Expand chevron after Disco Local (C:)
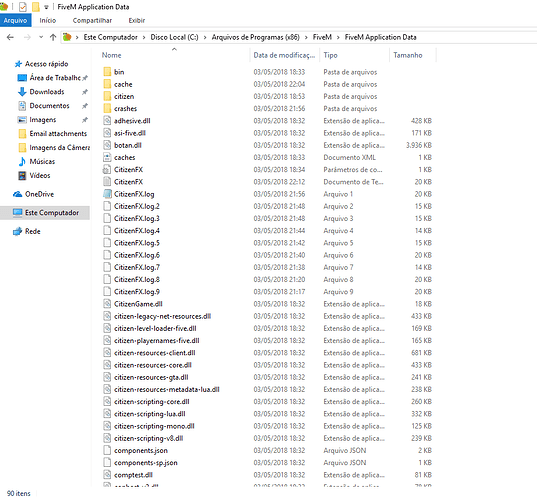This screenshot has height=500, width=537. click(x=205, y=37)
